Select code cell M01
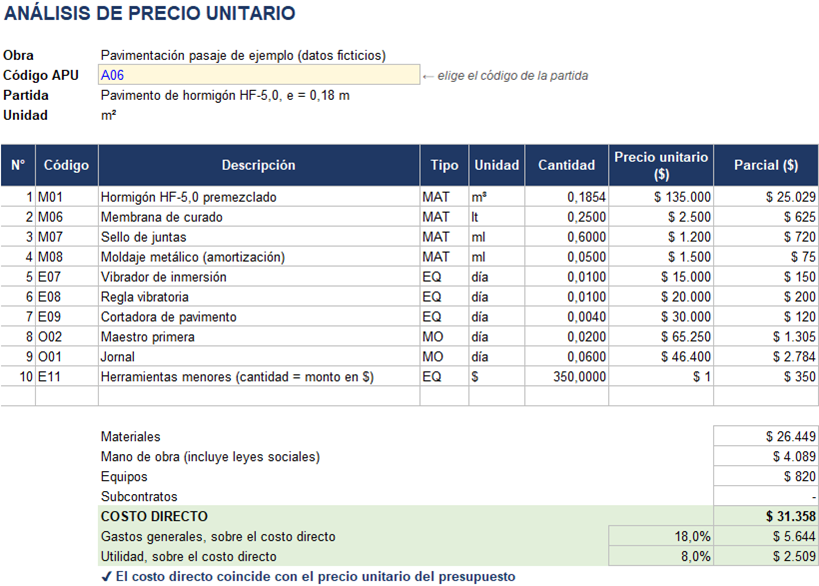 [x=66, y=197]
